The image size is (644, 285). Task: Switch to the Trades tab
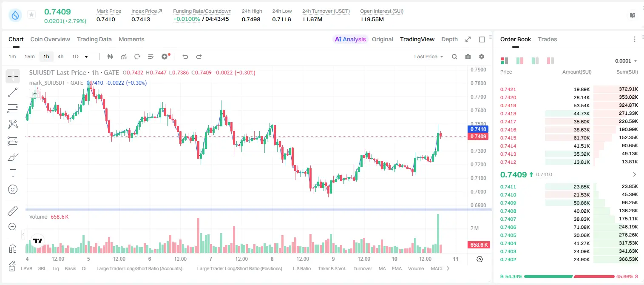548,39
